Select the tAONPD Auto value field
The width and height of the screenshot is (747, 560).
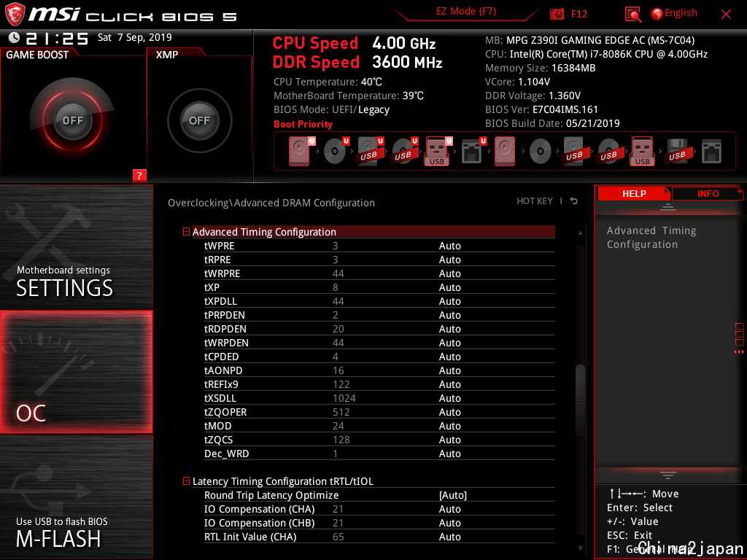[449, 370]
